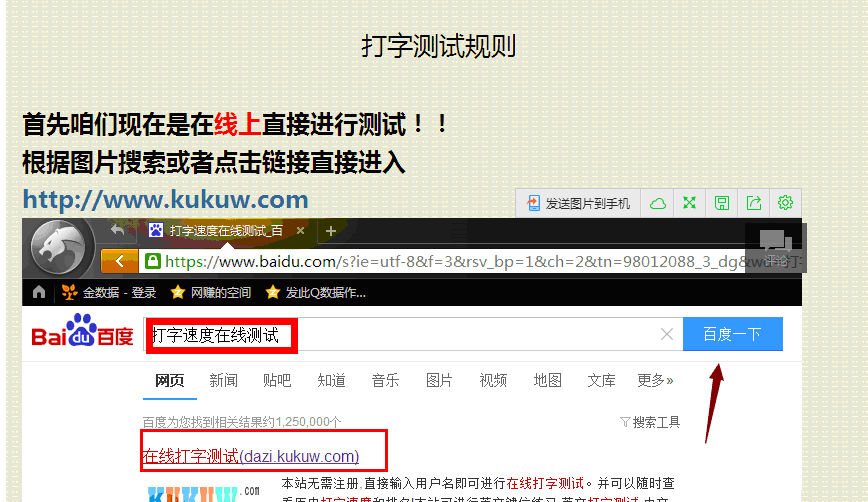Select the 音乐 search tab

(385, 381)
